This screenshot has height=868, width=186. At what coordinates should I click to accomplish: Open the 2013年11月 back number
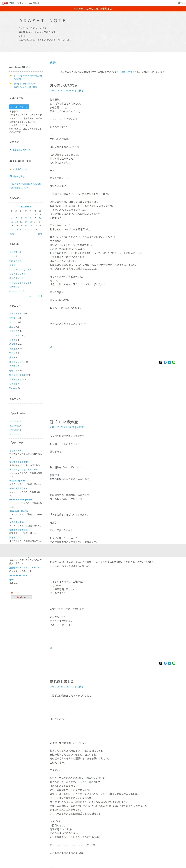click(15, 426)
